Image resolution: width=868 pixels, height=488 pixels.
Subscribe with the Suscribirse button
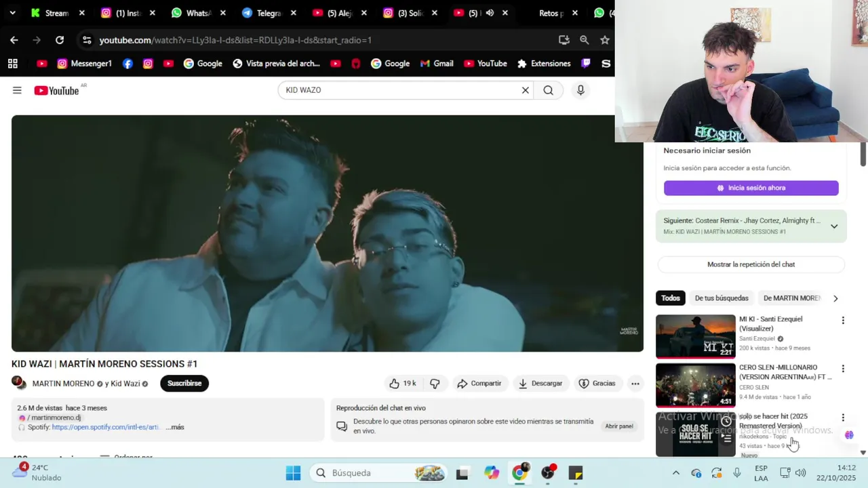184,384
